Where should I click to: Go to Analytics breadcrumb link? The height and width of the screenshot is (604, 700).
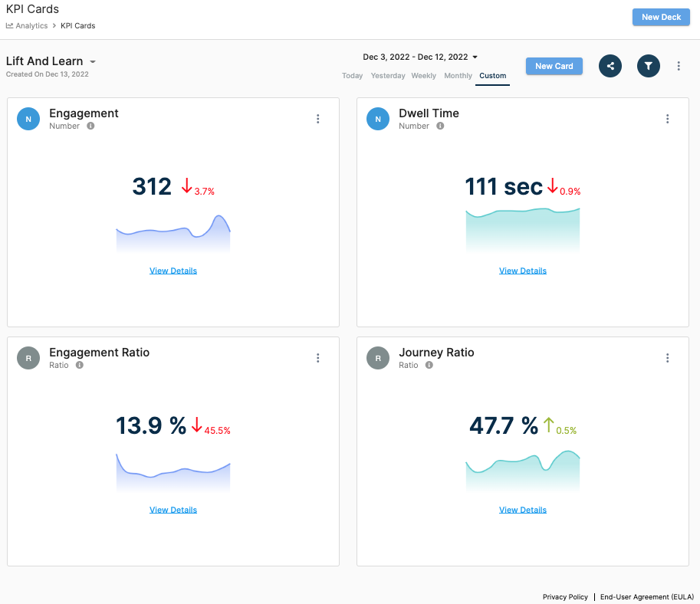[x=31, y=25]
